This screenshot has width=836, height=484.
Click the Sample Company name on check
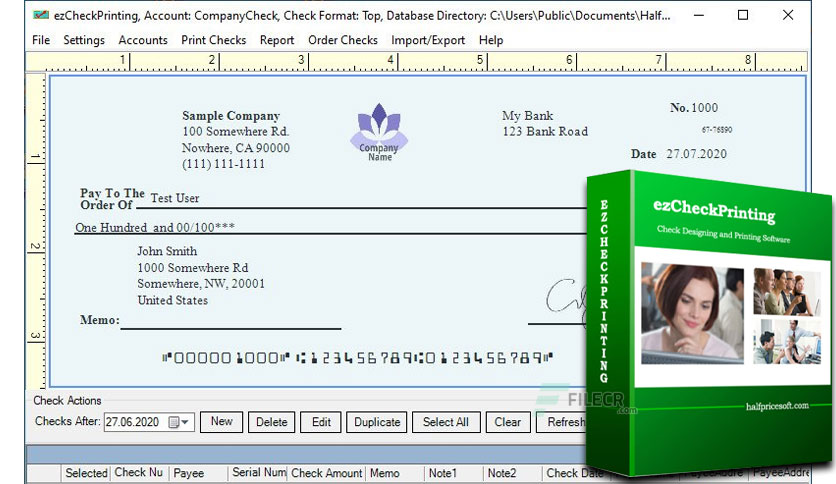pos(231,116)
